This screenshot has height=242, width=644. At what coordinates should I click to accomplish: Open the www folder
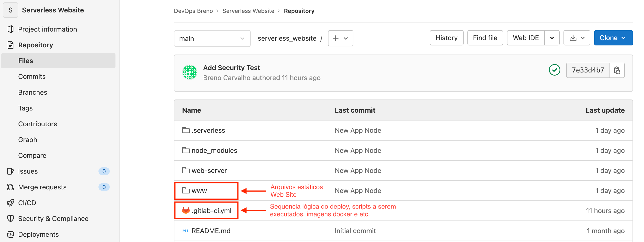pos(199,191)
